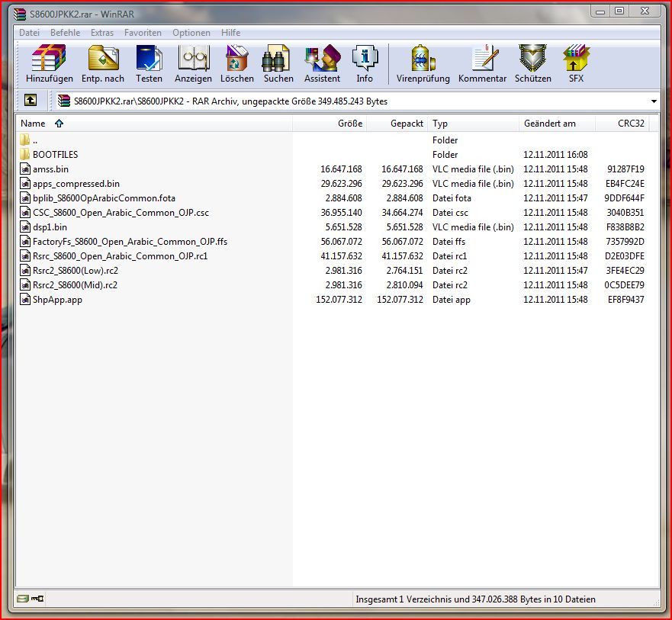
Task: Click the Schützen (protect) shield icon
Action: coord(532,58)
